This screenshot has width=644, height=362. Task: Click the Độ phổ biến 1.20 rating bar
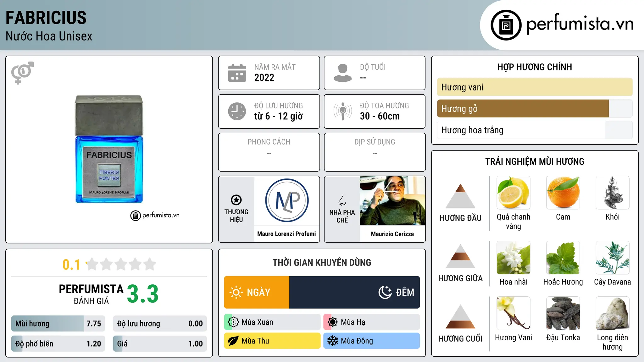pyautogui.click(x=58, y=343)
